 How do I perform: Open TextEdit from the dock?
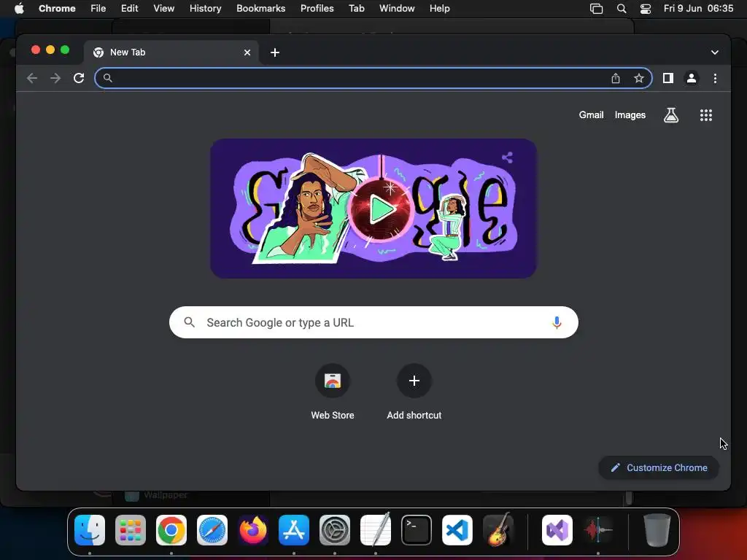pos(376,530)
